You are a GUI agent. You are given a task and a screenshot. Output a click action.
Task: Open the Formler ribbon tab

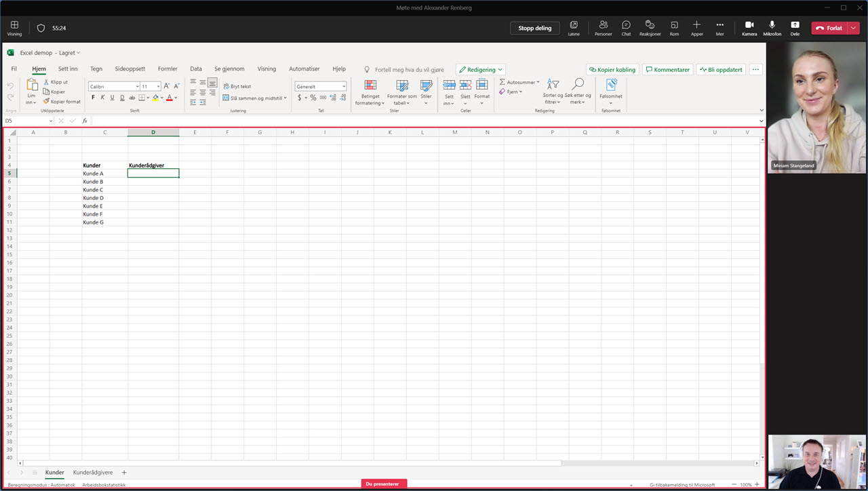pyautogui.click(x=167, y=68)
